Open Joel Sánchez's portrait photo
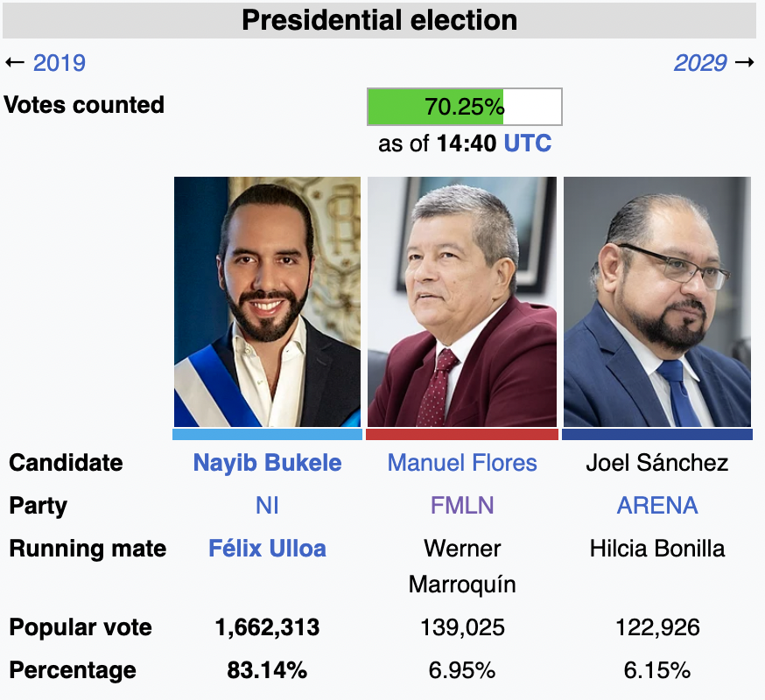Image resolution: width=765 pixels, height=700 pixels. [x=656, y=302]
